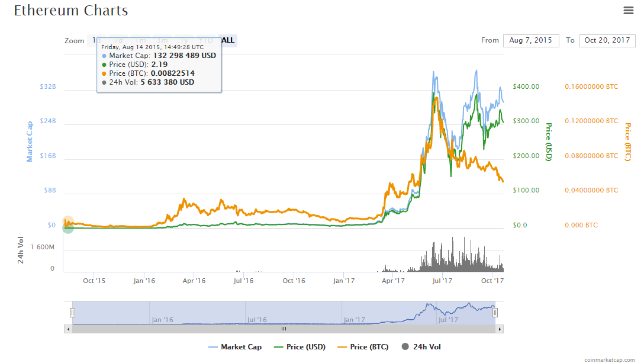The image size is (644, 363).
Task: Click the $32B axis label
Action: coord(47,86)
